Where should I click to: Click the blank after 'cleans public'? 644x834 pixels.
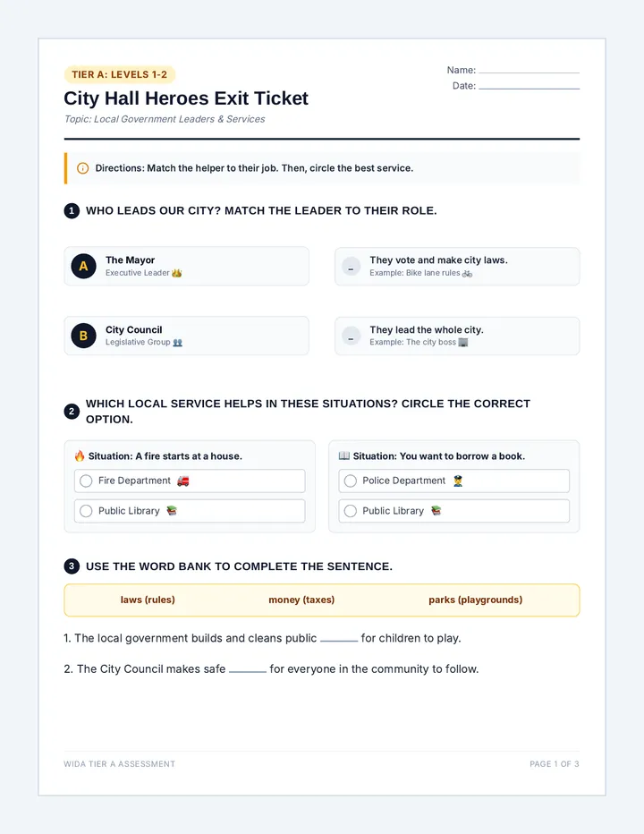point(339,638)
